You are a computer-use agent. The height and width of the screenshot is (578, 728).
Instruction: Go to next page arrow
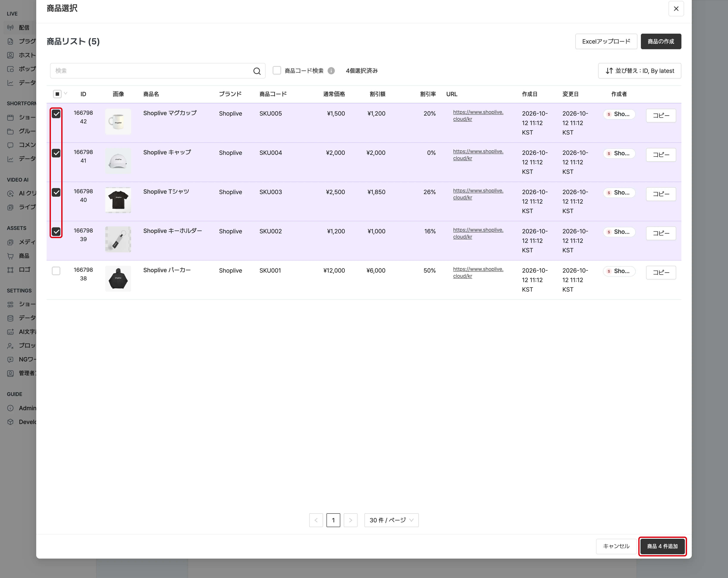point(350,520)
